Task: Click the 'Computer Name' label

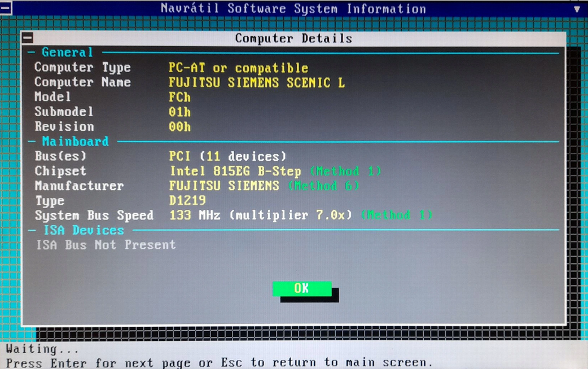Action: (82, 82)
